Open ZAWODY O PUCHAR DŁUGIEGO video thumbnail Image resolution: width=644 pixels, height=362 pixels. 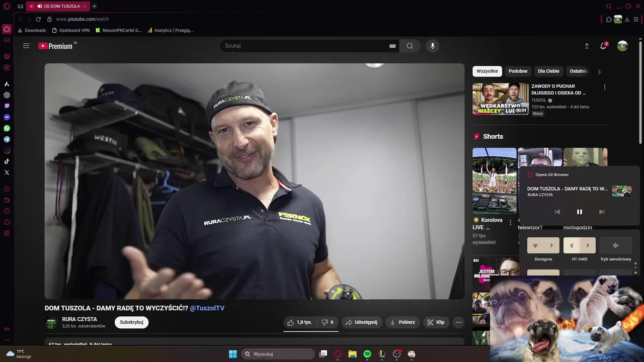click(501, 99)
